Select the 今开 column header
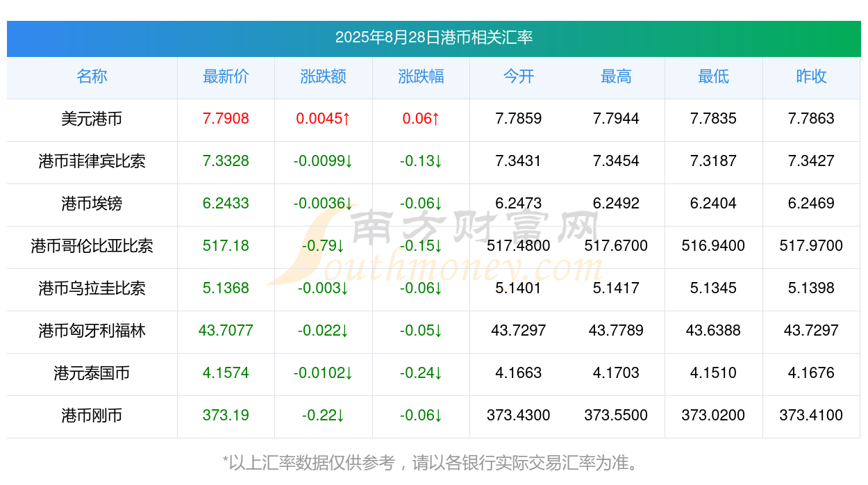This screenshot has width=868, height=485. 519,76
